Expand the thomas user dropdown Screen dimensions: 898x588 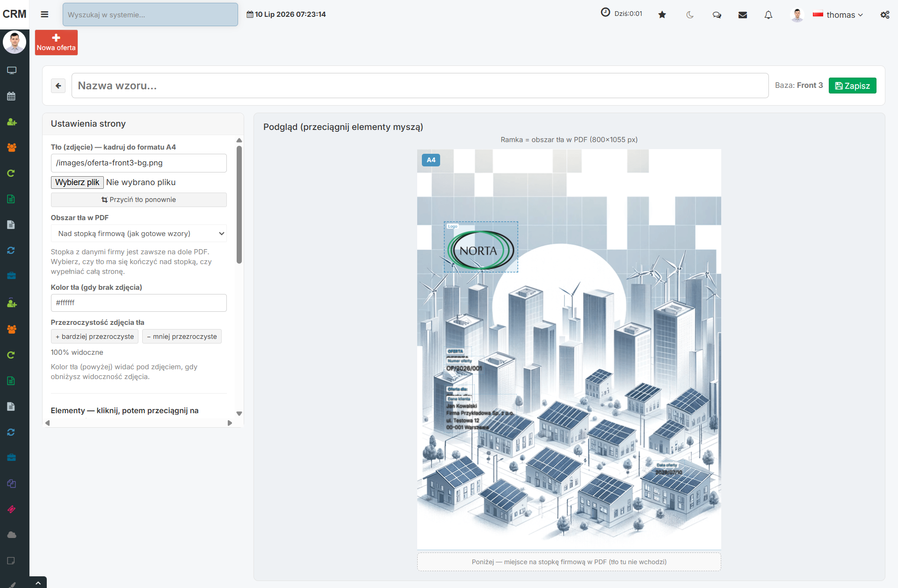[838, 14]
